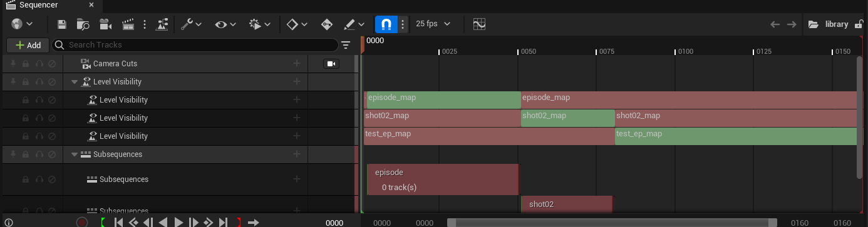Save the current sequence
The height and width of the screenshot is (227, 868).
pyautogui.click(x=62, y=24)
